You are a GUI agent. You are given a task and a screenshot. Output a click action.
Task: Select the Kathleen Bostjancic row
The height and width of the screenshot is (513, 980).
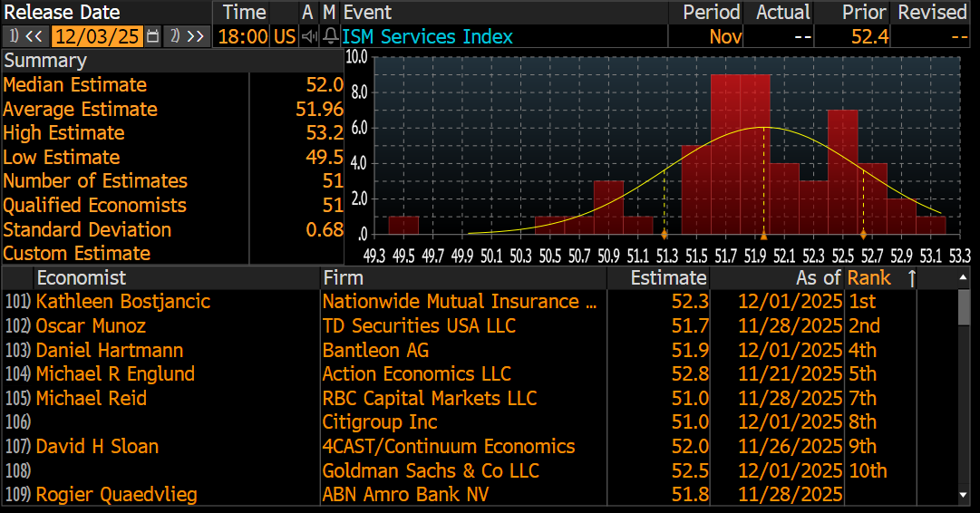click(x=122, y=302)
